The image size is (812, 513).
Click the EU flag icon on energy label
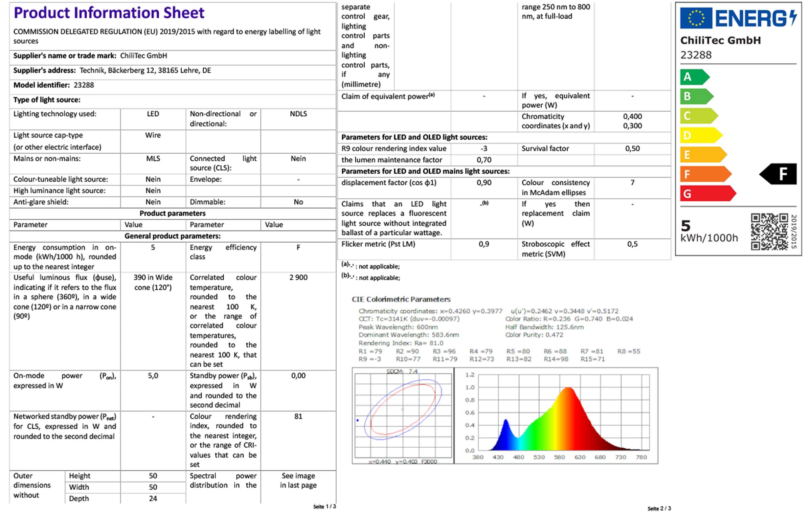[x=696, y=18]
